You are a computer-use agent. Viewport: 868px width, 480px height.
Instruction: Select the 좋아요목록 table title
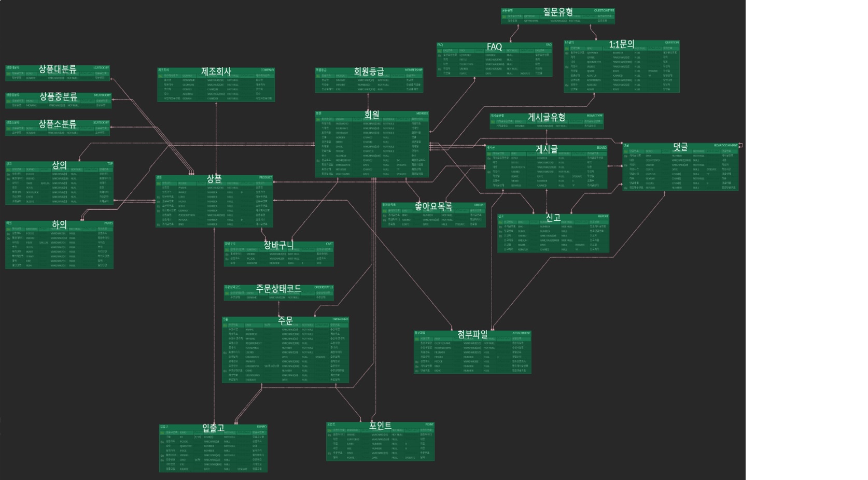433,206
